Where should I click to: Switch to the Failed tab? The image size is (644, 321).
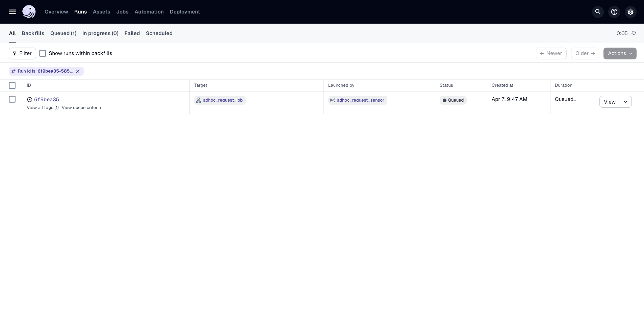pyautogui.click(x=132, y=33)
